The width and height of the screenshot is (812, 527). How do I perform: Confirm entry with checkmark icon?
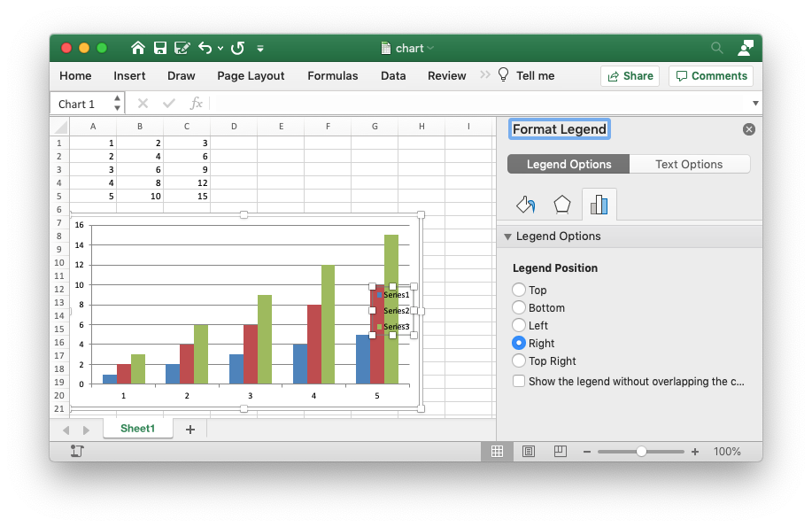click(169, 104)
